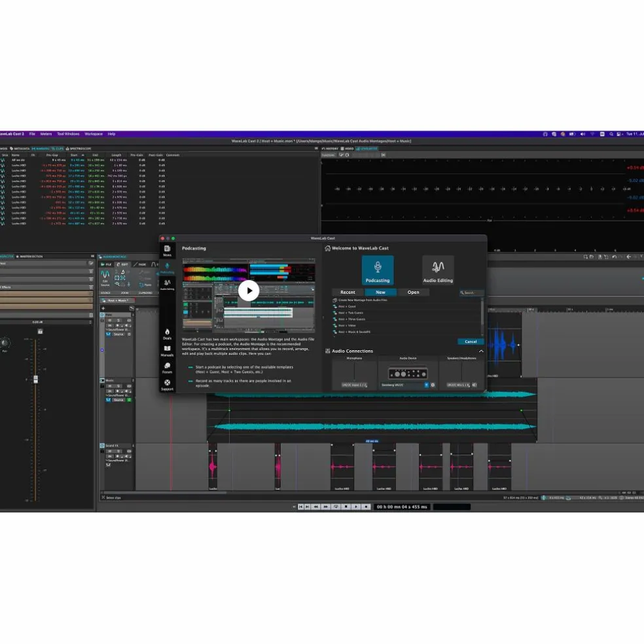Click the macOS Spotlight search icon
The height and width of the screenshot is (644, 644).
(x=611, y=134)
